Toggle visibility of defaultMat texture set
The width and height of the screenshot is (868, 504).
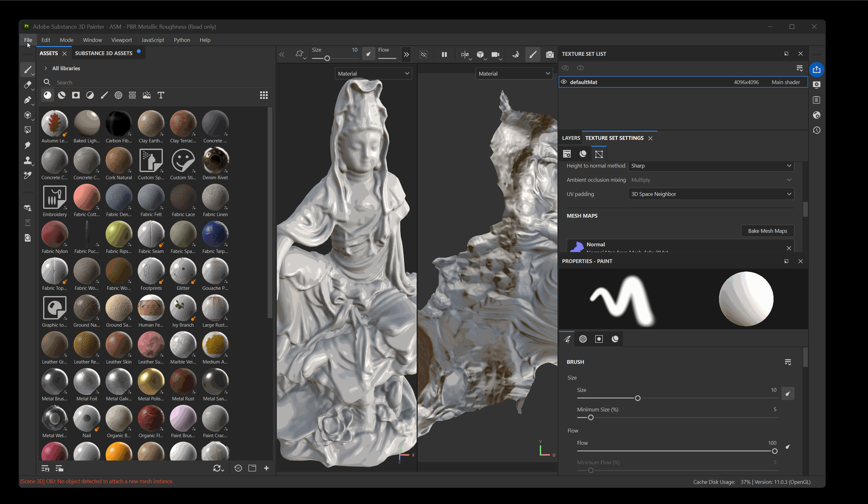[x=564, y=82]
